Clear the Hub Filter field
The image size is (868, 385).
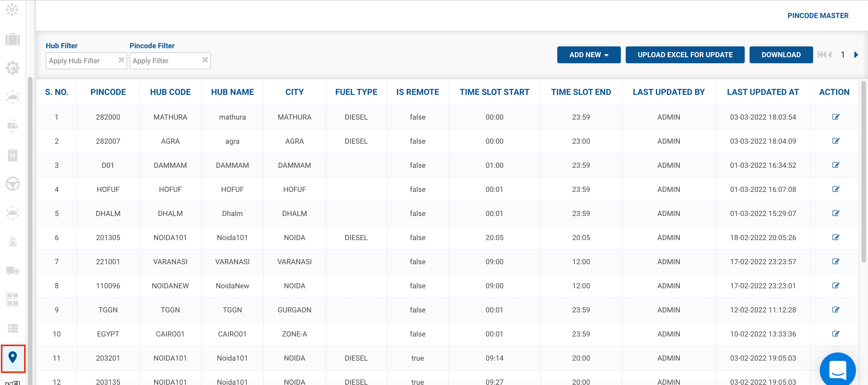pos(121,60)
